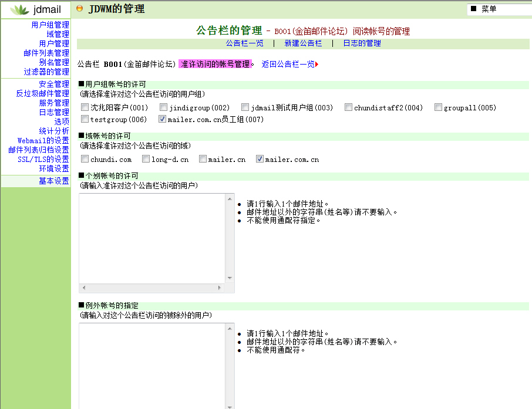Open SSL/TLS的设置 sidebar link

point(43,159)
